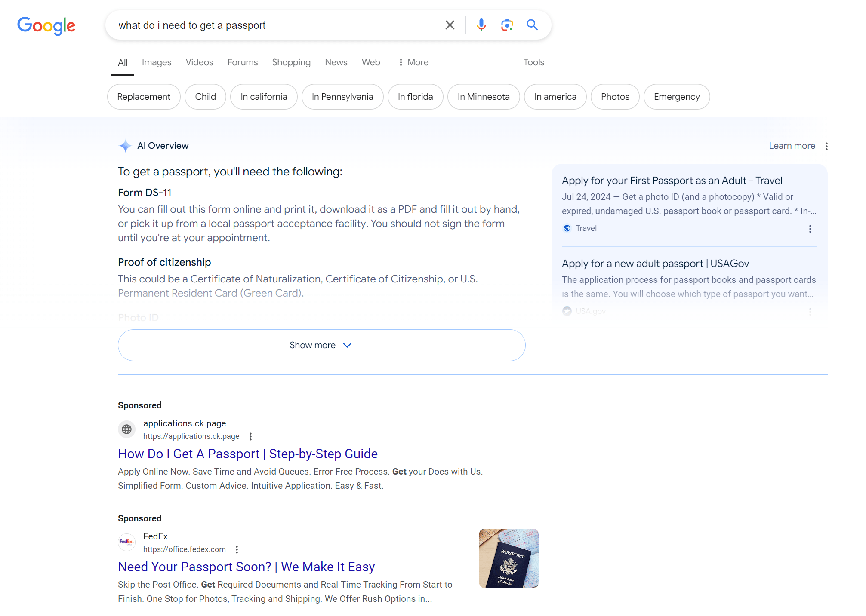866x616 pixels.
Task: Click the voice search microphone icon
Action: coord(481,25)
